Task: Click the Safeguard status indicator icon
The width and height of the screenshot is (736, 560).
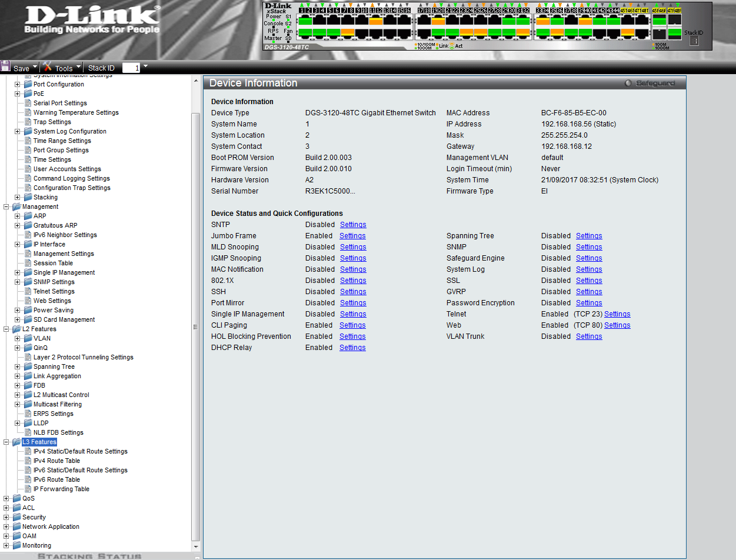Action: pyautogui.click(x=628, y=84)
